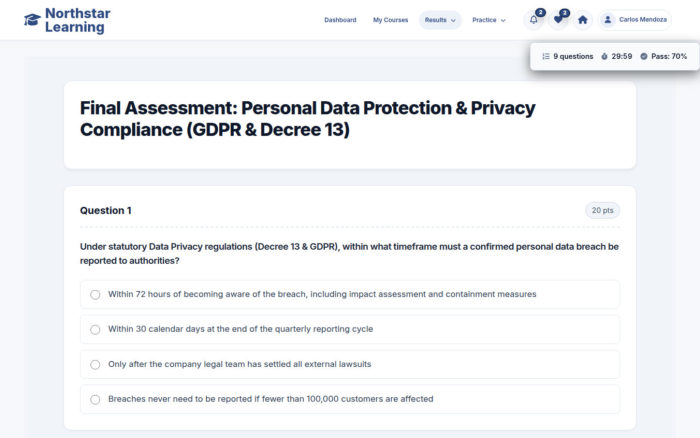This screenshot has width=700, height=438.
Task: Click the Northstar Learning brand name
Action: pos(78,20)
